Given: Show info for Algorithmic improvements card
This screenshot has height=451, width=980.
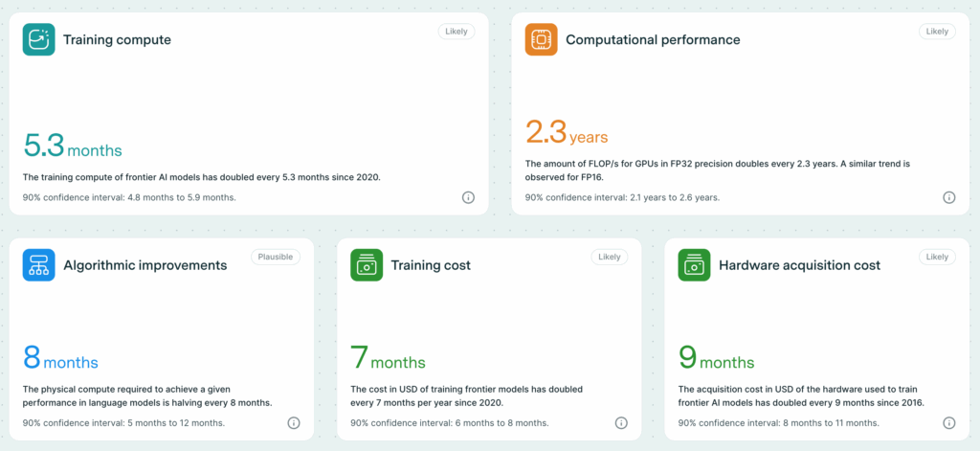Looking at the screenshot, I should [294, 423].
